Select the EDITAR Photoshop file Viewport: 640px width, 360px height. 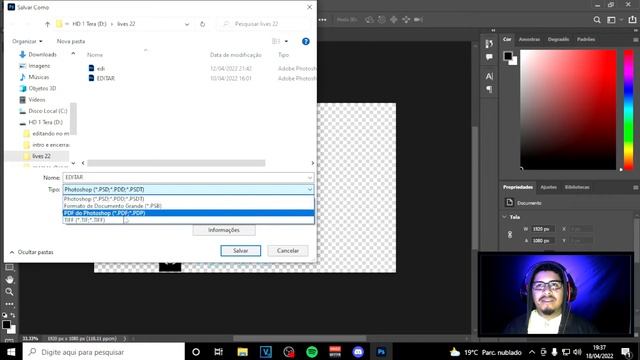106,78
